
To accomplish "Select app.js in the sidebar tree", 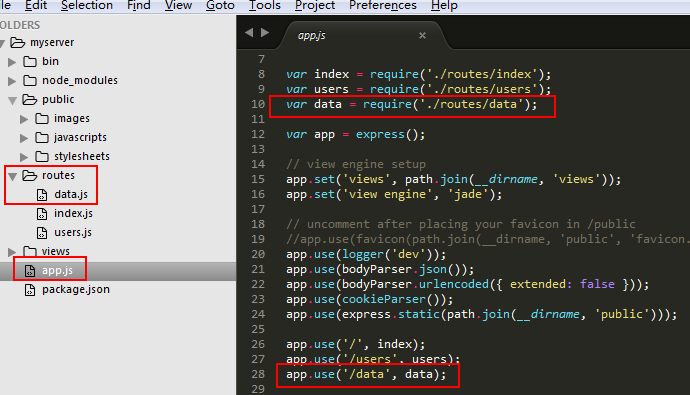I will coord(57,271).
